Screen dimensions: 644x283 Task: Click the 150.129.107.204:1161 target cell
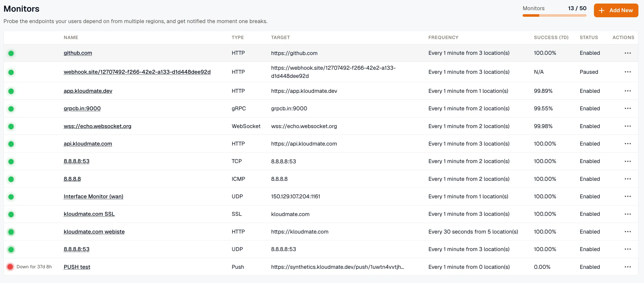coord(296,197)
